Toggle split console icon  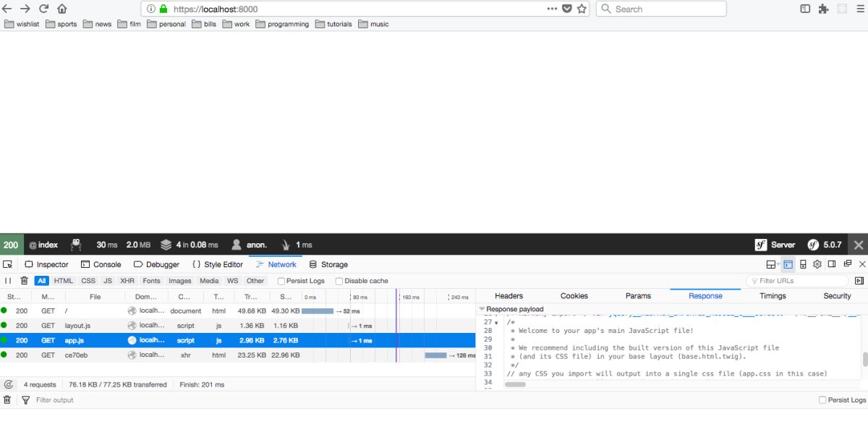point(788,264)
